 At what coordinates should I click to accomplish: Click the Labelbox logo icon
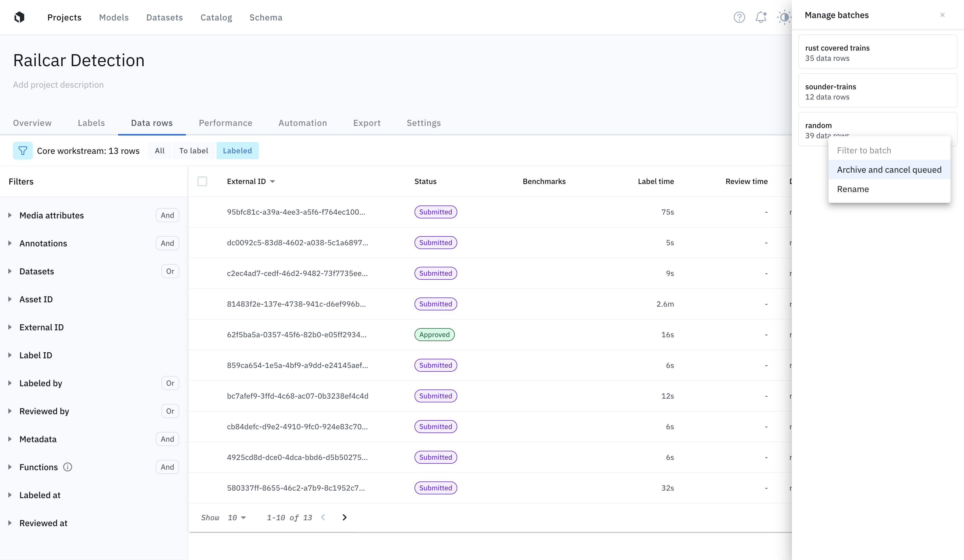[x=19, y=17]
